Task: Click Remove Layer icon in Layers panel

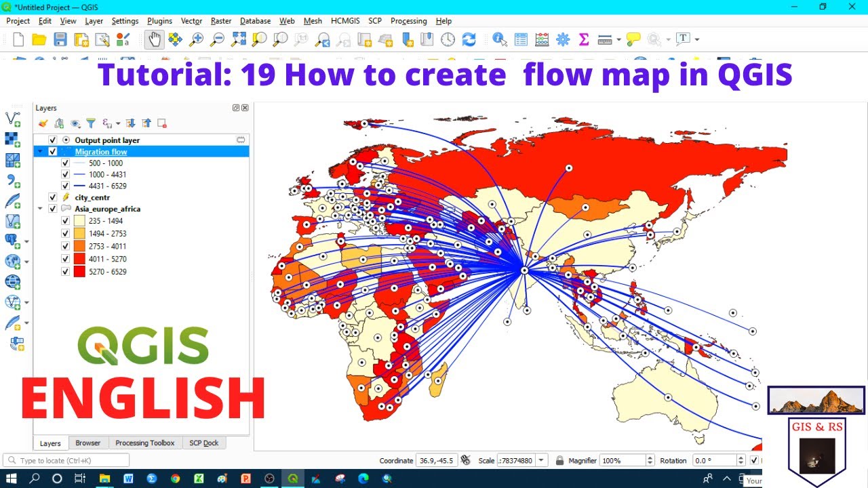Action: (162, 123)
